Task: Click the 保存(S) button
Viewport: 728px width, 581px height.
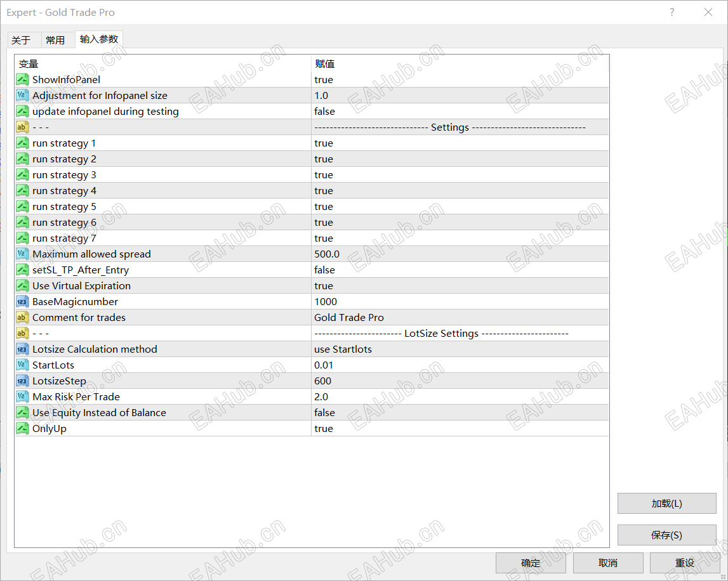Action: 666,535
